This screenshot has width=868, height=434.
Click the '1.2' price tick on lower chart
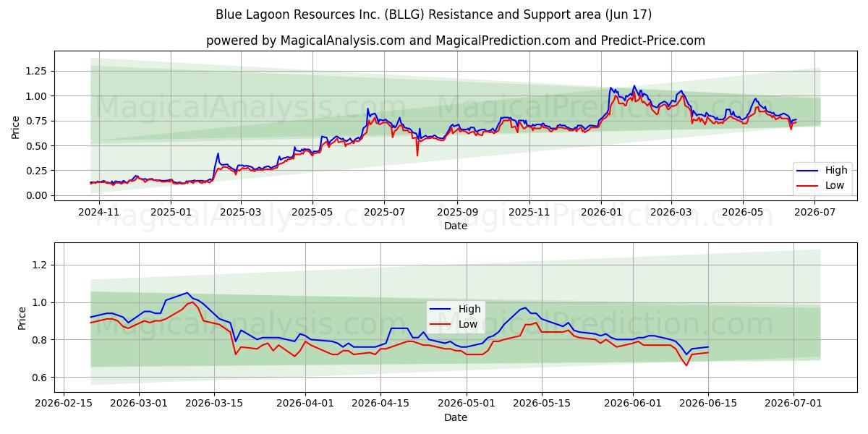click(40, 265)
